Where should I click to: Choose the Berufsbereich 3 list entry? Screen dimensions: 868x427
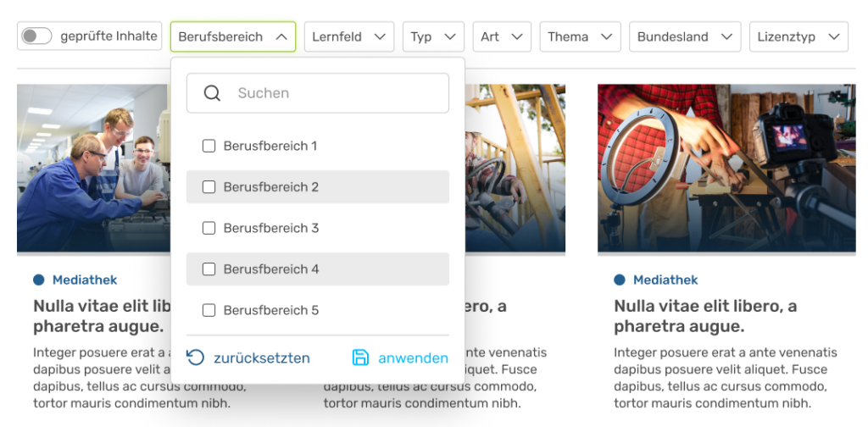(271, 228)
